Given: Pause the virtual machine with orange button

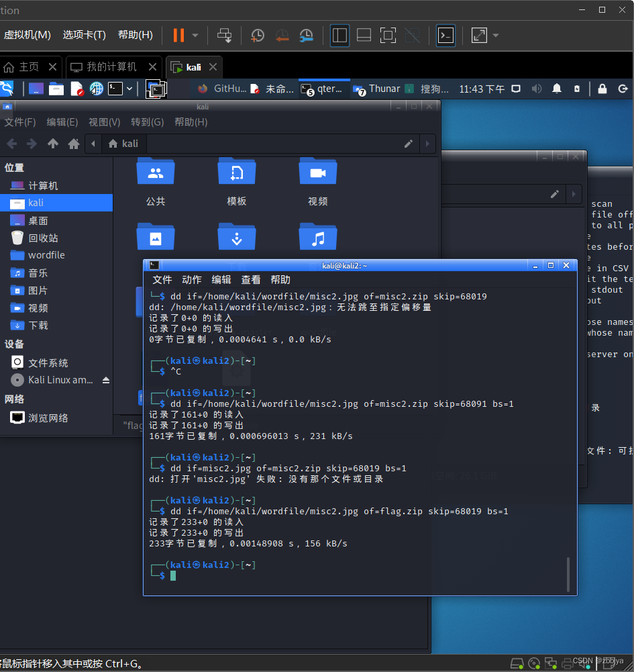Looking at the screenshot, I should tap(178, 35).
